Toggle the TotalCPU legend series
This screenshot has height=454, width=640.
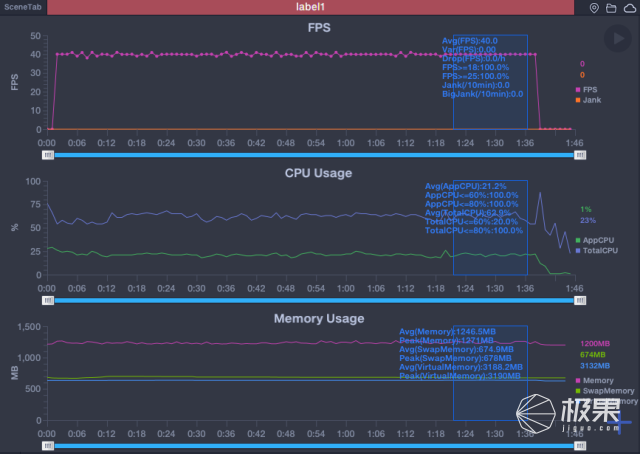pos(596,250)
